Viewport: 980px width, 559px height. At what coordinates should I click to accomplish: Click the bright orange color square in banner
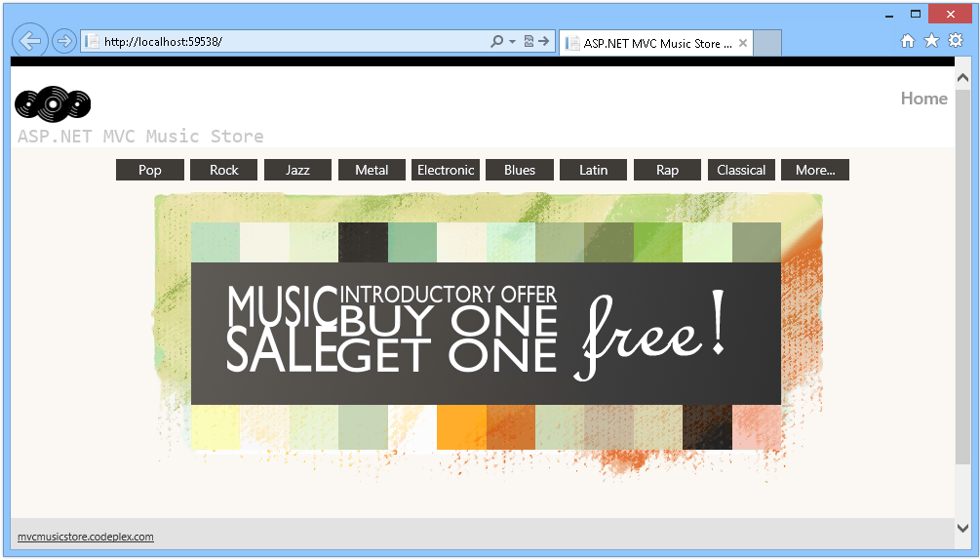coord(461,427)
